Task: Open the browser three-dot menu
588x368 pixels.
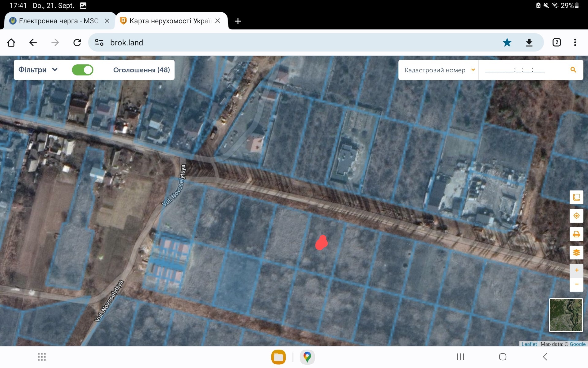Action: pyautogui.click(x=575, y=42)
